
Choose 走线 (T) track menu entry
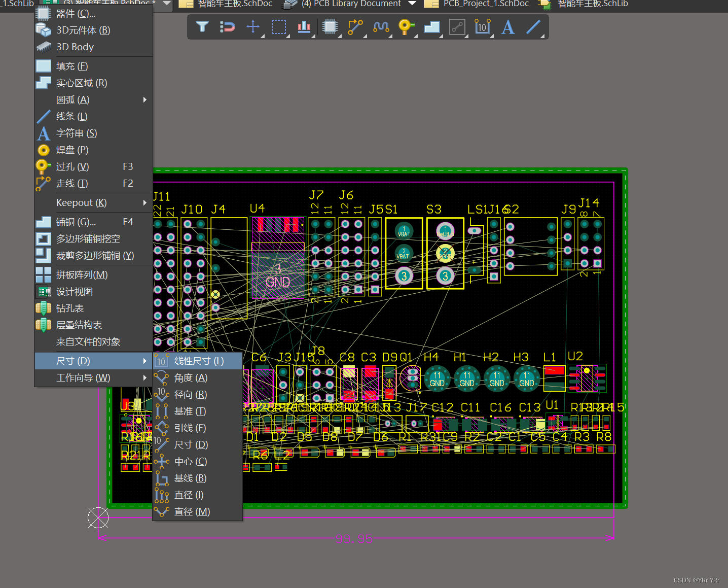point(94,183)
